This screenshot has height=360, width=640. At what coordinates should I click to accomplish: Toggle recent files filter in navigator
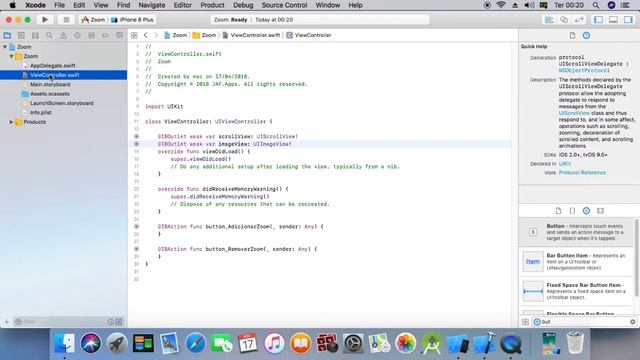(111, 322)
